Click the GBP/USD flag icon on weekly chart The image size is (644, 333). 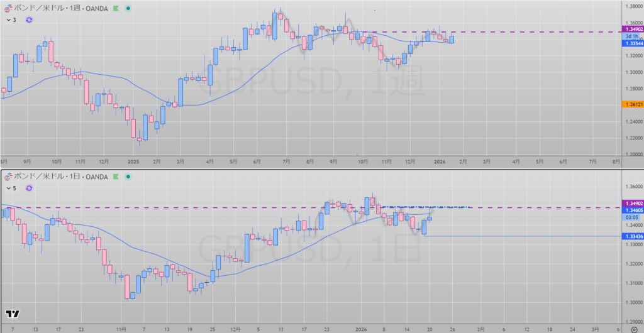(x=8, y=9)
